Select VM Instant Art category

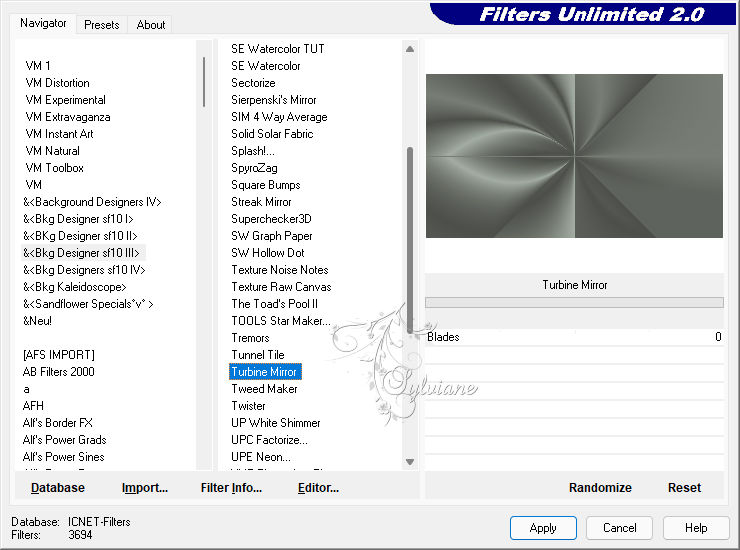pyautogui.click(x=59, y=134)
